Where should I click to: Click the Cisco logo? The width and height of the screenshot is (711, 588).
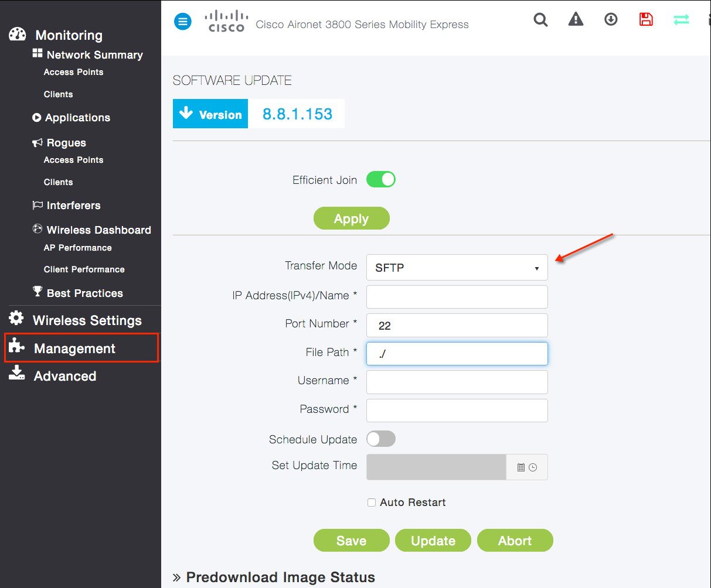[x=226, y=21]
